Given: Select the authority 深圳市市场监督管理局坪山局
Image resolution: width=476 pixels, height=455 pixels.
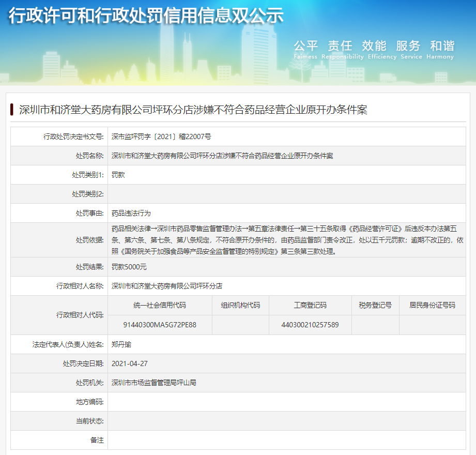Looking at the screenshot, I should tap(154, 383).
